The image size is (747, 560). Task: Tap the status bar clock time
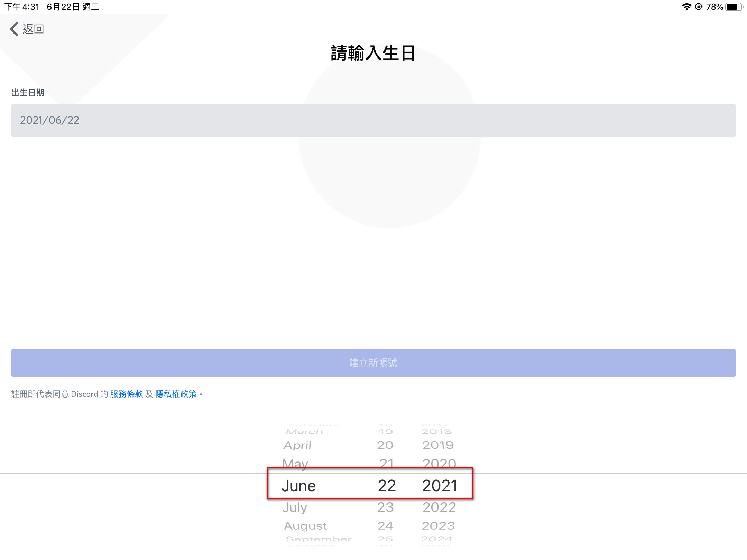(x=22, y=7)
